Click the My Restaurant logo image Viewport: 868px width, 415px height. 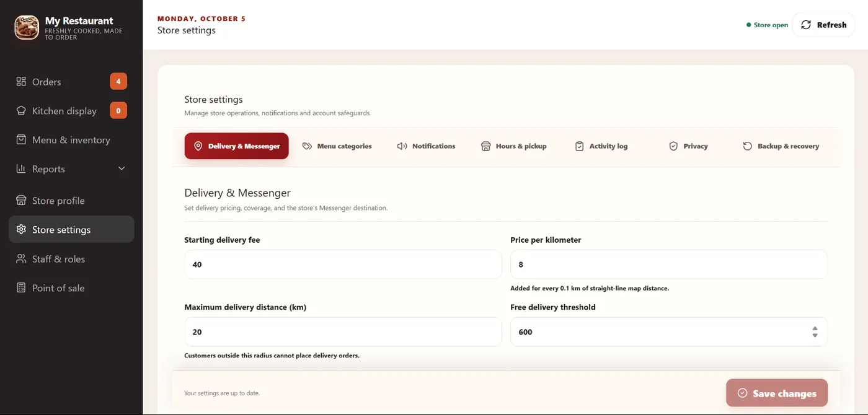coord(27,27)
